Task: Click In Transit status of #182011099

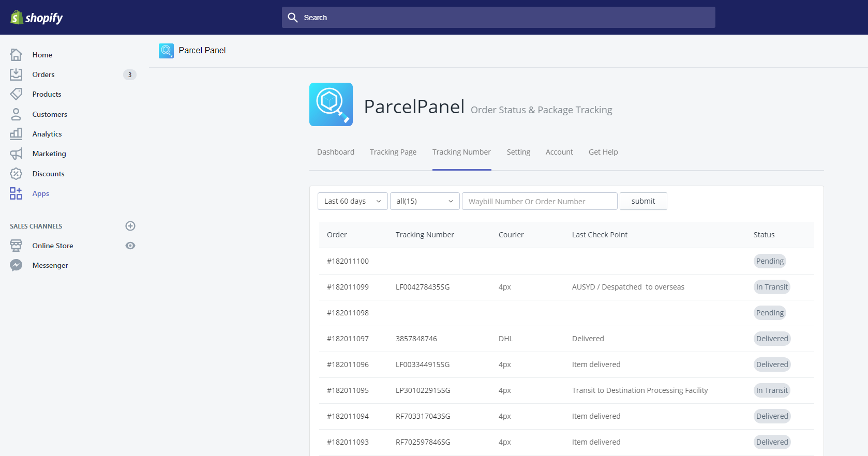Action: (x=772, y=287)
